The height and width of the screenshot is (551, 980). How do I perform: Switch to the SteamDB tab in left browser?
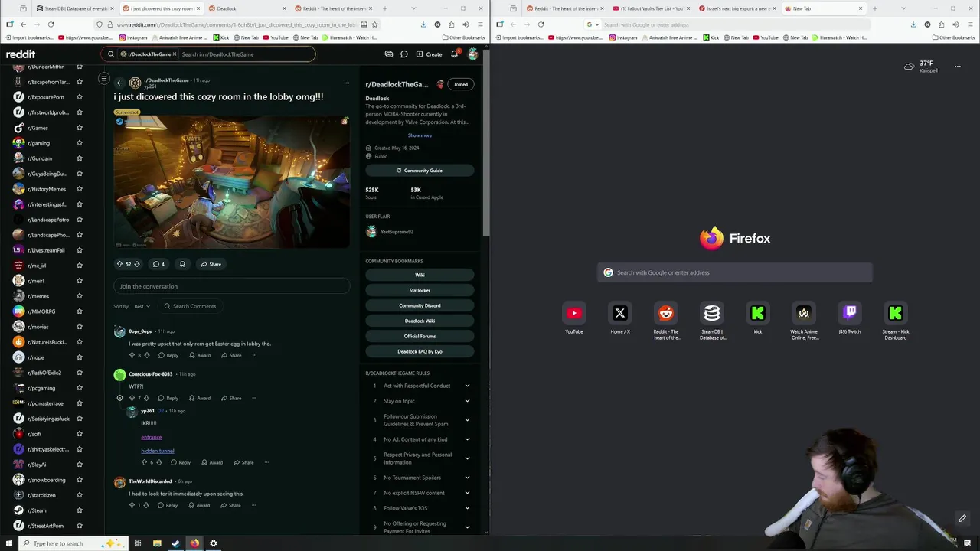pos(74,8)
